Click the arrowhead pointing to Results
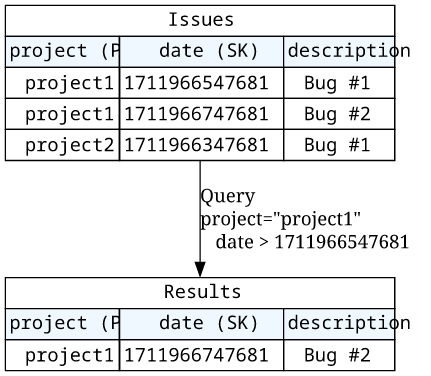Image resolution: width=431 pixels, height=376 pixels. point(200,269)
